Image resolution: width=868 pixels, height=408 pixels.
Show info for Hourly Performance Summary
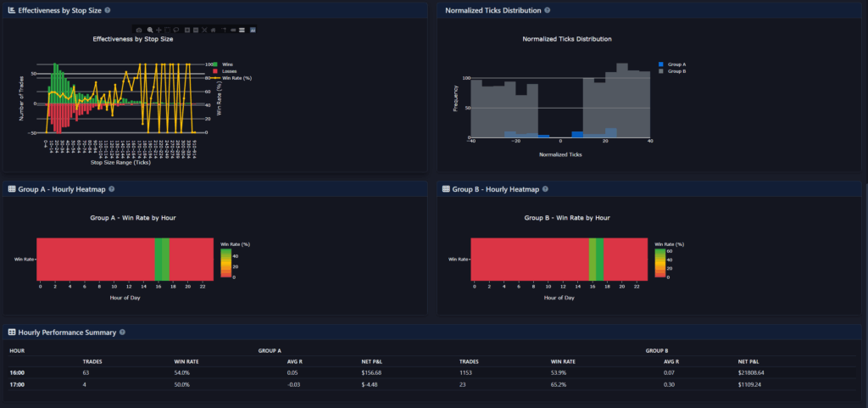pyautogui.click(x=123, y=333)
